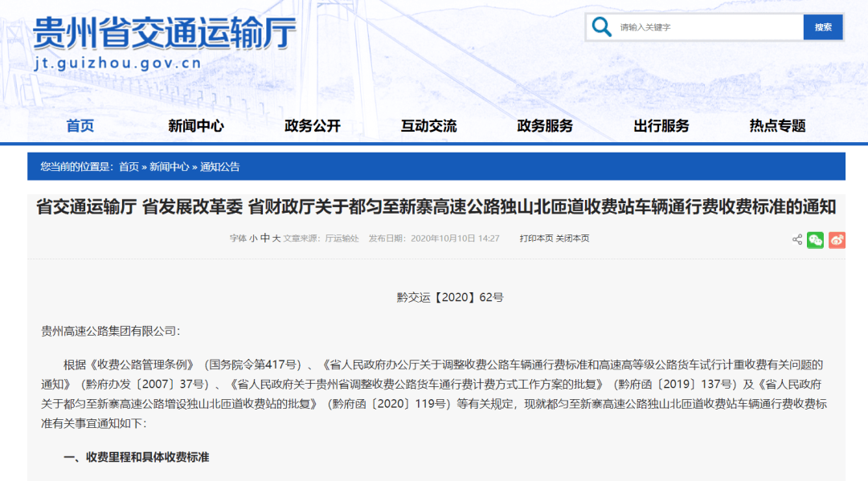Click the document number 黔交运【2020】62号
This screenshot has height=481, width=868.
[x=450, y=297]
